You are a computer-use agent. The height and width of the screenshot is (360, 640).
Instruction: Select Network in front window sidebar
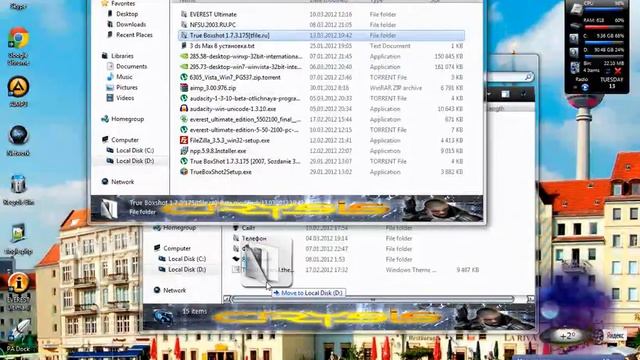coord(122,182)
